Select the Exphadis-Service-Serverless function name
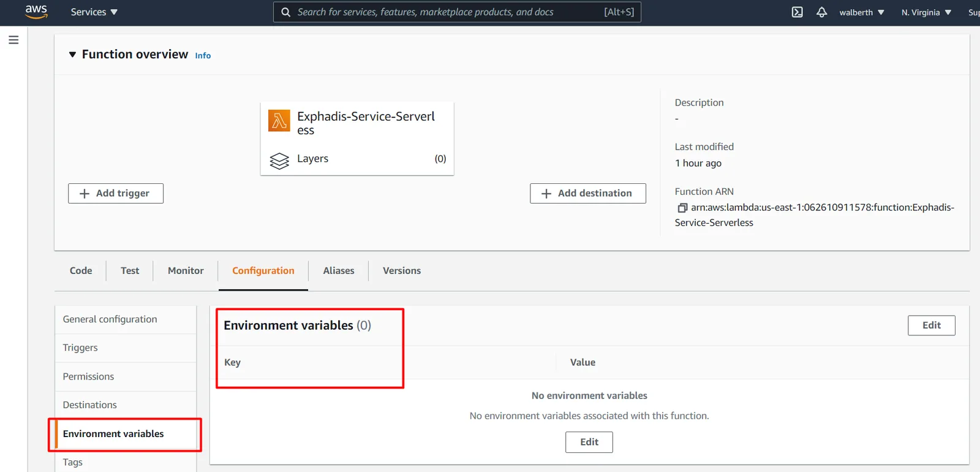This screenshot has height=472, width=980. click(366, 123)
